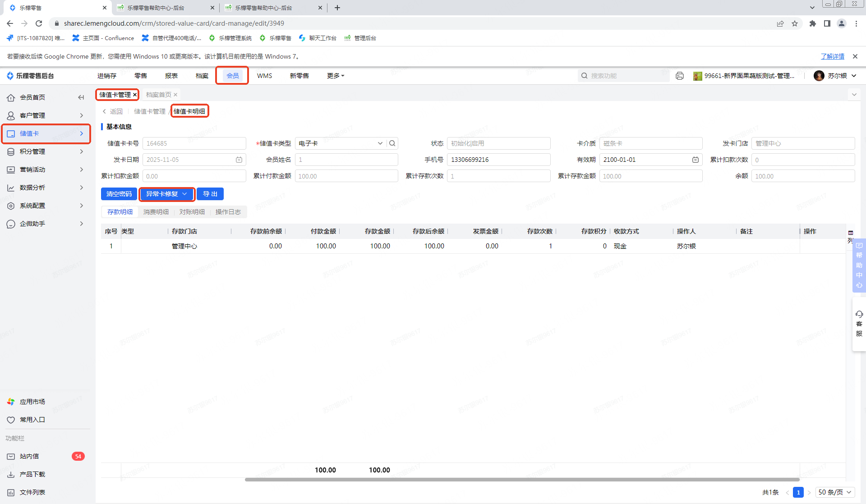Image resolution: width=866 pixels, height=504 pixels.
Task: Open the 客服 headset icon
Action: click(859, 314)
